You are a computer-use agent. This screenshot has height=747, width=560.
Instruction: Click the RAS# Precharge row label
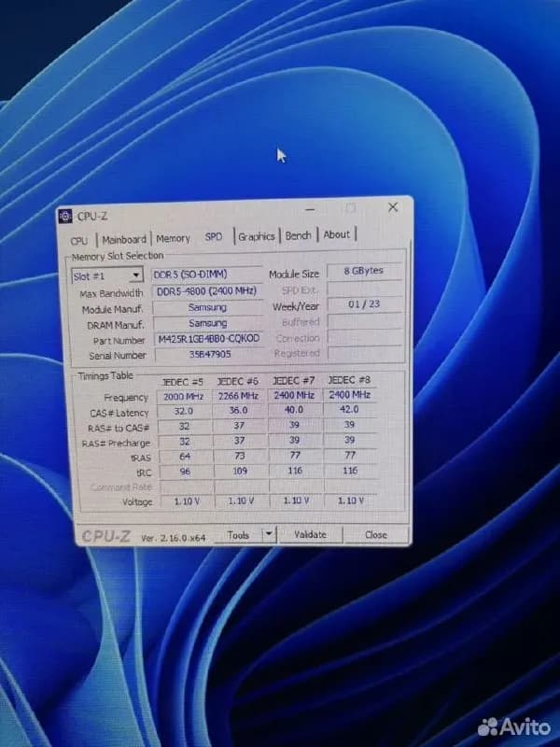[116, 444]
